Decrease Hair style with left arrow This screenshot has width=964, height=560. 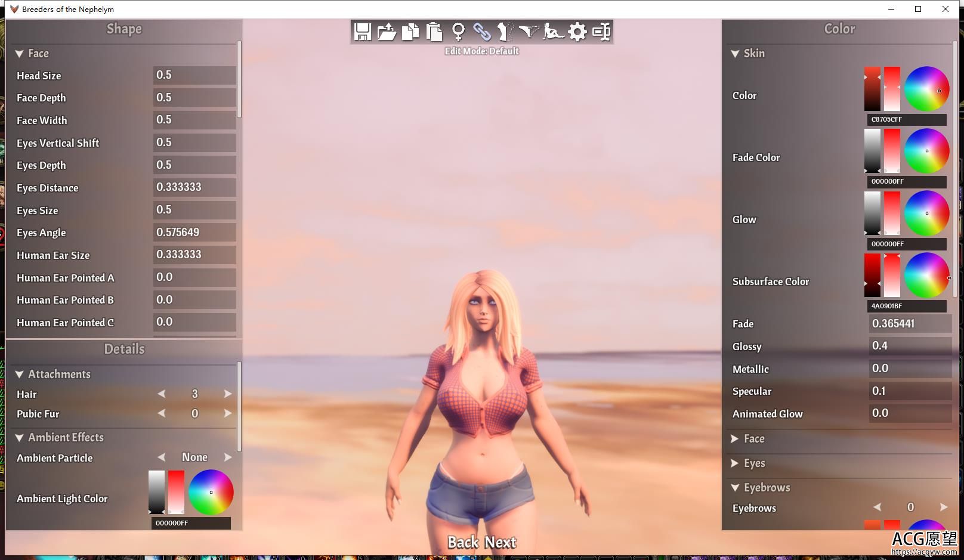[x=161, y=394]
